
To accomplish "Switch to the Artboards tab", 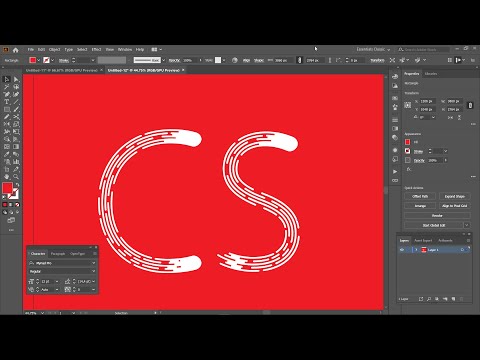I will click(445, 240).
